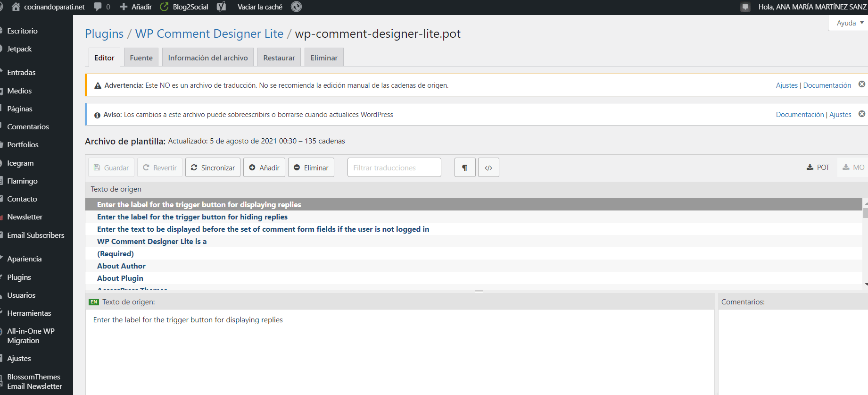868x395 pixels.
Task: Open the Restaurar tab
Action: (279, 58)
